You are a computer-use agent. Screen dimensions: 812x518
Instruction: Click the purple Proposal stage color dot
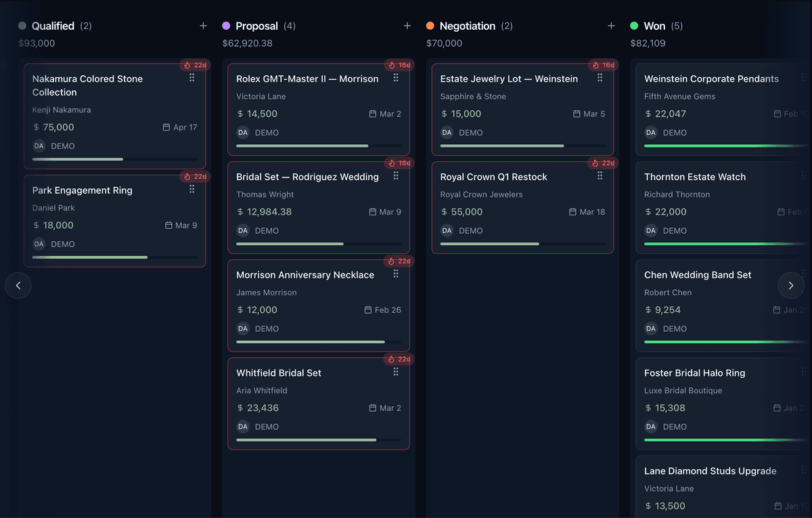click(226, 26)
